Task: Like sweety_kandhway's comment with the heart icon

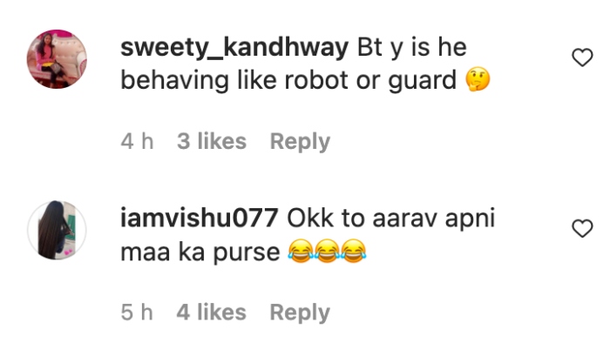Action: tap(582, 57)
